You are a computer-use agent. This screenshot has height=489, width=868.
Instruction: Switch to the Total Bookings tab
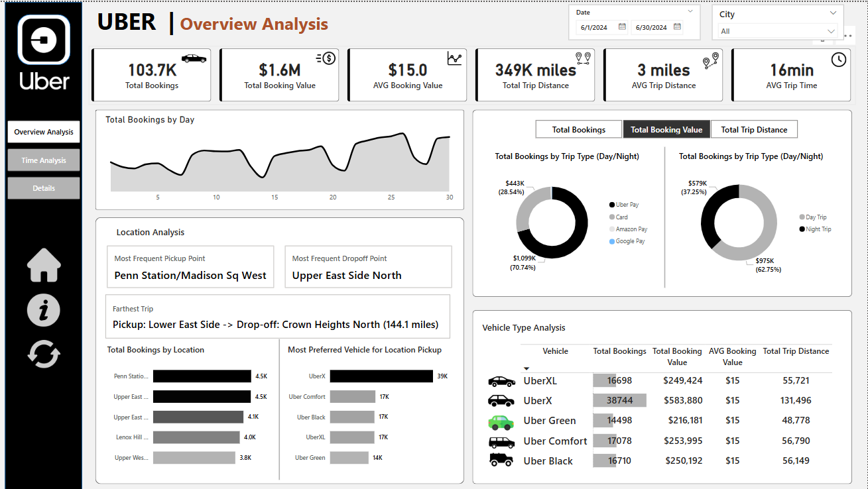tap(578, 129)
